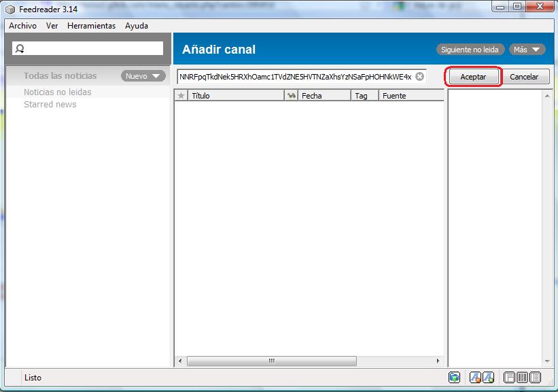Sort by Fuente column header
The image size is (558, 392).
tap(411, 95)
